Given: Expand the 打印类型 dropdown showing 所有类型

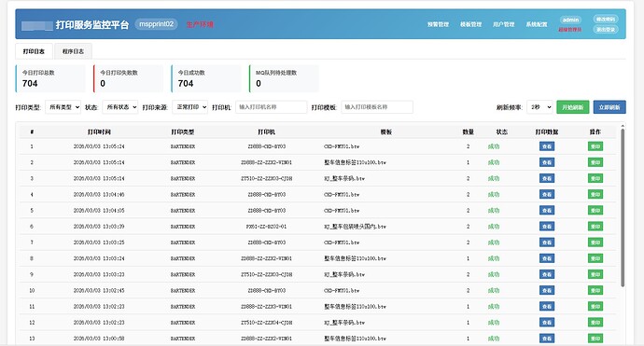Looking at the screenshot, I should 63,107.
